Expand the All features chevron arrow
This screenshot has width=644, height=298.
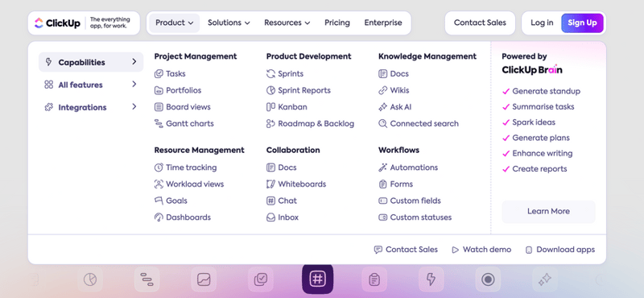point(134,85)
